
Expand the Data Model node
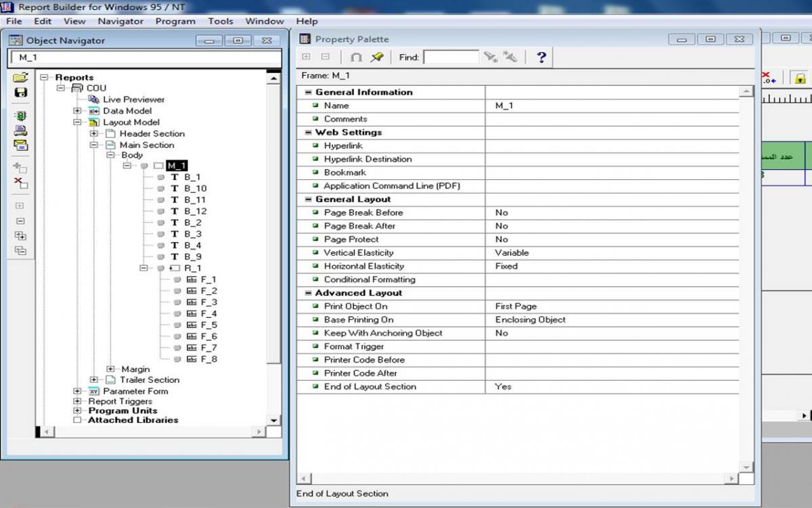coord(77,111)
